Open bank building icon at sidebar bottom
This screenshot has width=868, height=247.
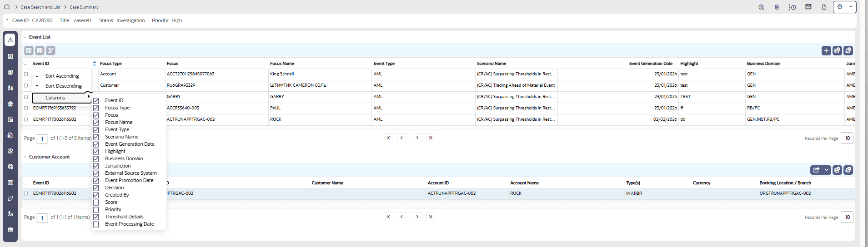tap(10, 229)
